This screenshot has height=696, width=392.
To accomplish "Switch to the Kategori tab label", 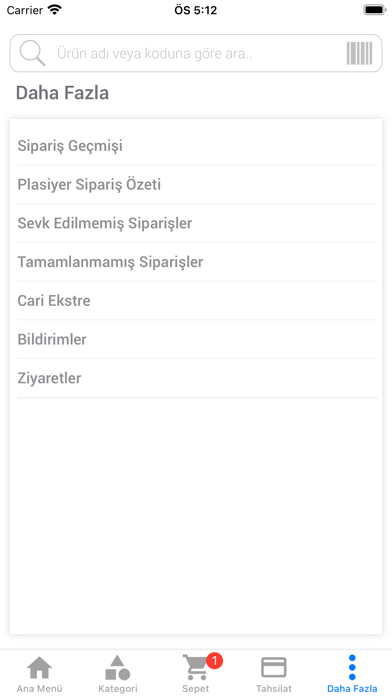I will [x=118, y=689].
